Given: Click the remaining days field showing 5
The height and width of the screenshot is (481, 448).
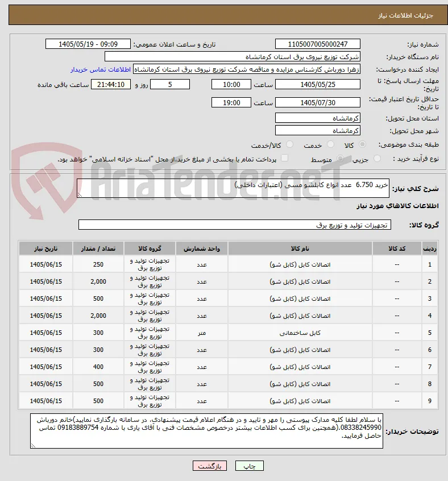Looking at the screenshot, I should tap(170, 84).
